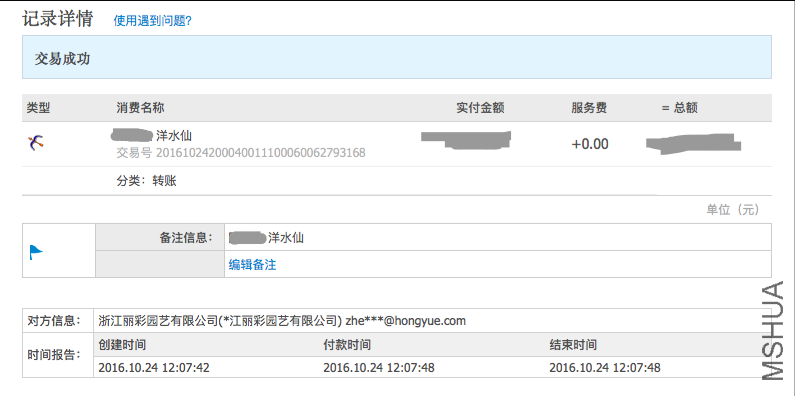The height and width of the screenshot is (396, 795).
Task: Select the 2016.10.24 12:07:48 value under 结束时间
Action: (605, 368)
